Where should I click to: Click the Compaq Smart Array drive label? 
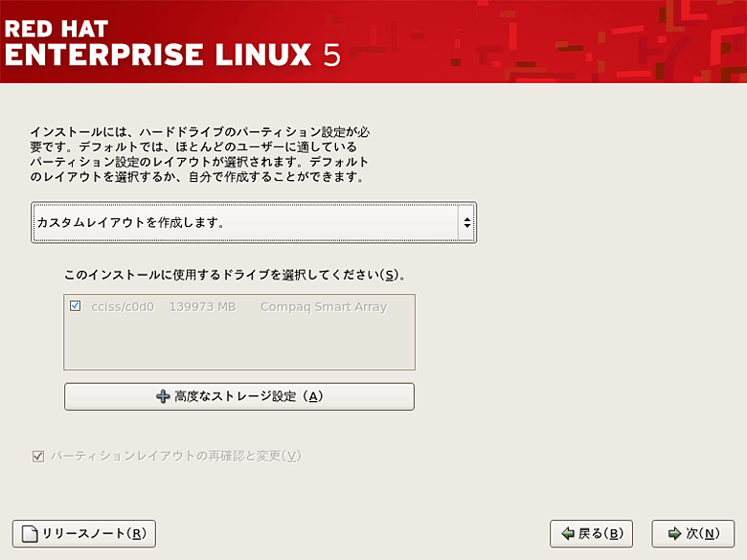point(324,307)
